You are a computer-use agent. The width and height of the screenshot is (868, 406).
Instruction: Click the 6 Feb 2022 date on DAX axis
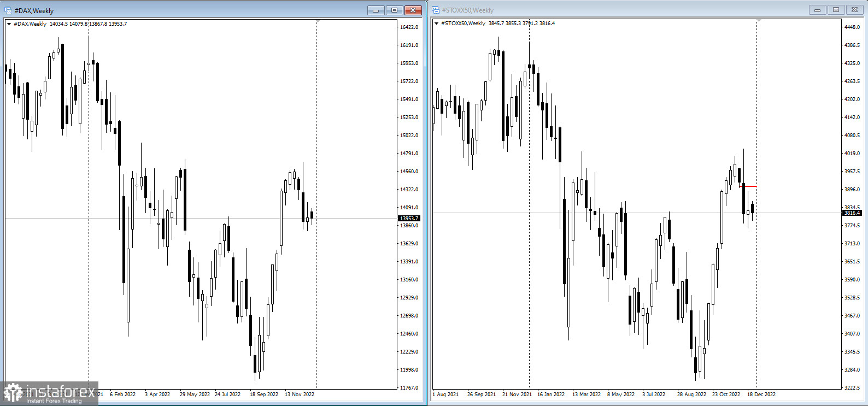122,395
